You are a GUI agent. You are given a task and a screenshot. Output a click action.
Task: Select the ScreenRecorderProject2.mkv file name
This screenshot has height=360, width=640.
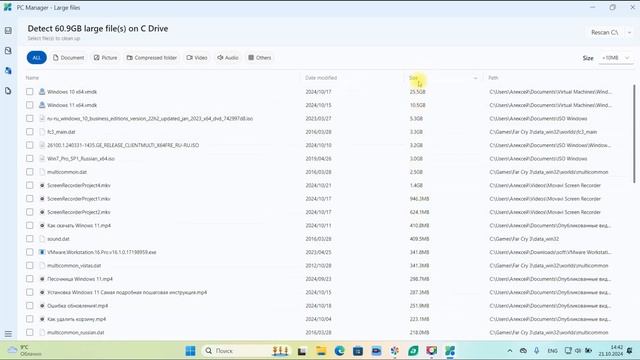[79, 212]
